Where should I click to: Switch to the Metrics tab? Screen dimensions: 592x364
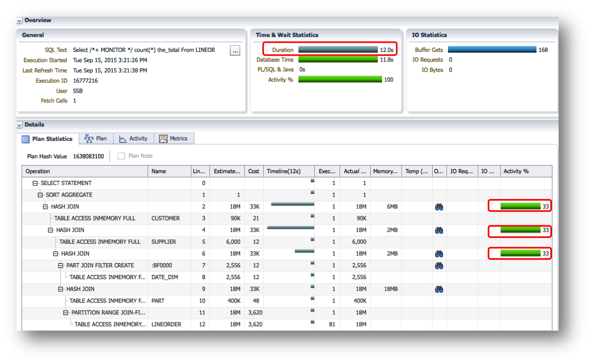coord(174,138)
